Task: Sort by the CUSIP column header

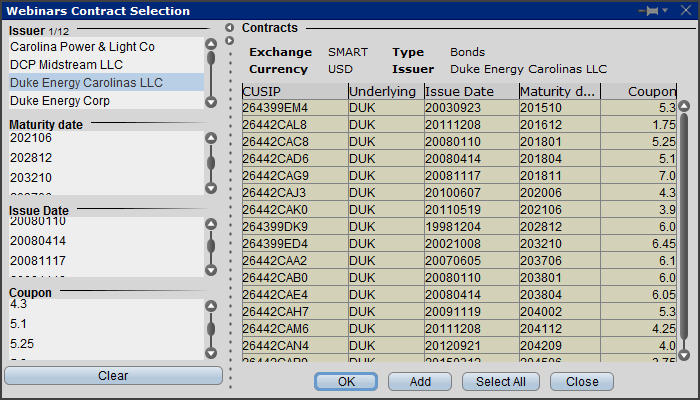Action: (295, 92)
